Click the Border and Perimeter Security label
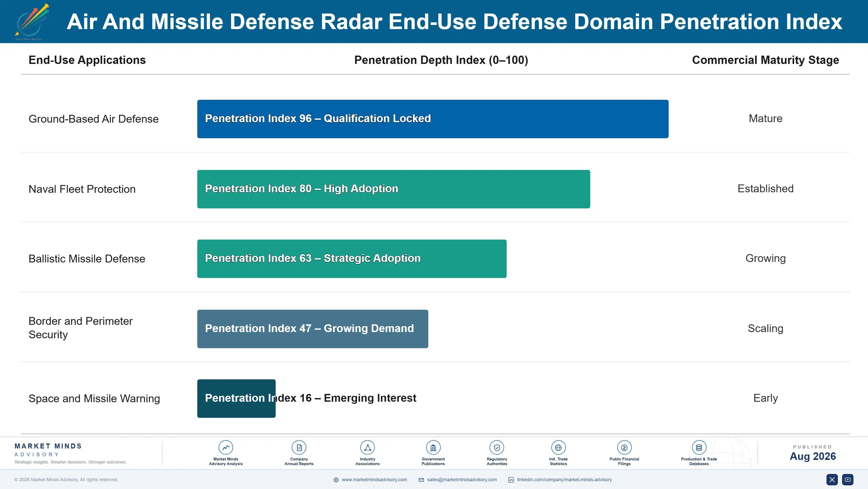868x489 pixels. pos(80,328)
